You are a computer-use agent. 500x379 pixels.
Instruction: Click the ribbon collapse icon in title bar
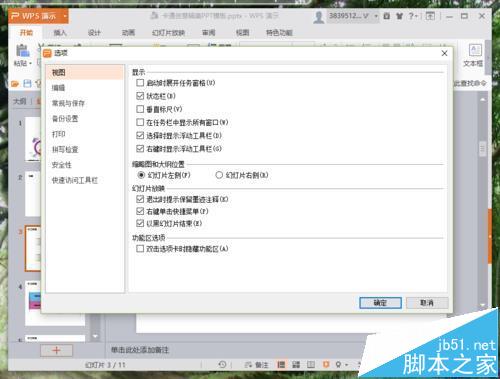[430, 16]
